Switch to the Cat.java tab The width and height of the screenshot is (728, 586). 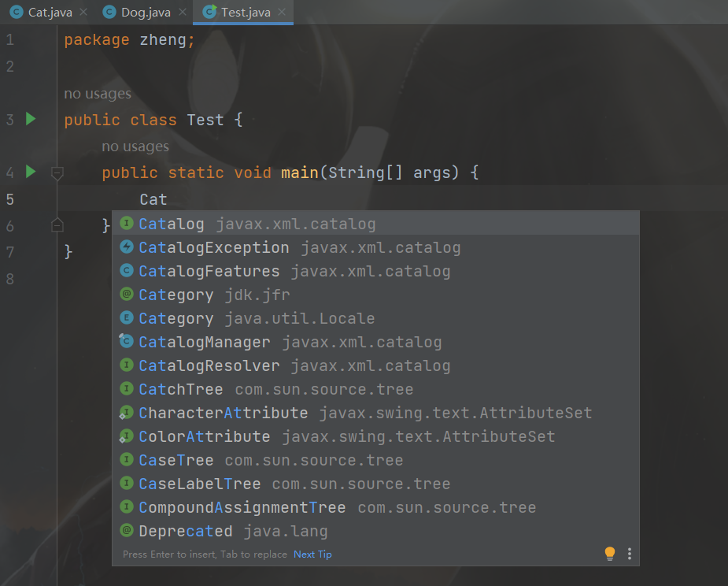(x=42, y=12)
